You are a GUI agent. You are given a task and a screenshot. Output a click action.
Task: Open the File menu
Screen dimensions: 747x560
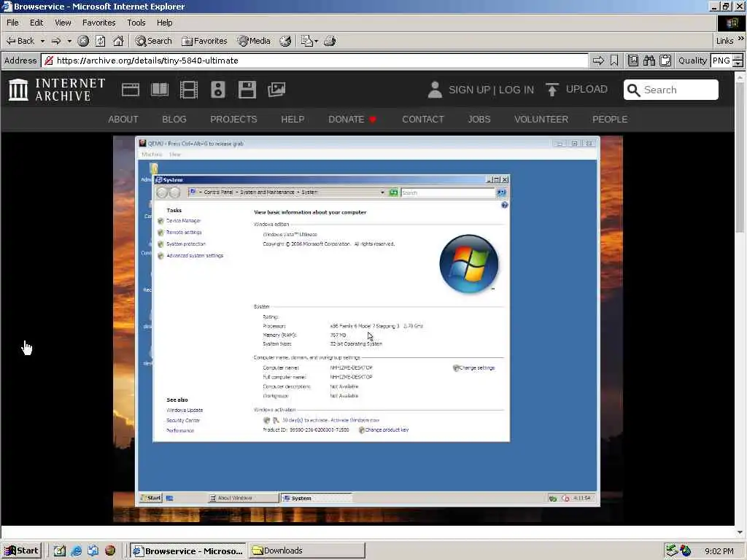pyautogui.click(x=13, y=23)
